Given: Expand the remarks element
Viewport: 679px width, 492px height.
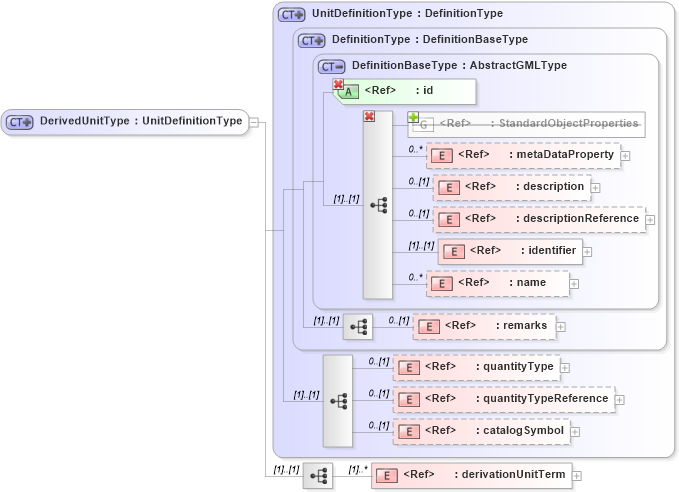Looking at the screenshot, I should 560,327.
